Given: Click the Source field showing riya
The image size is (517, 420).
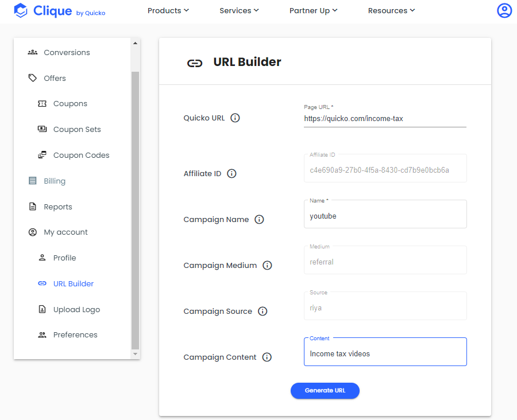Looking at the screenshot, I should 385,306.
